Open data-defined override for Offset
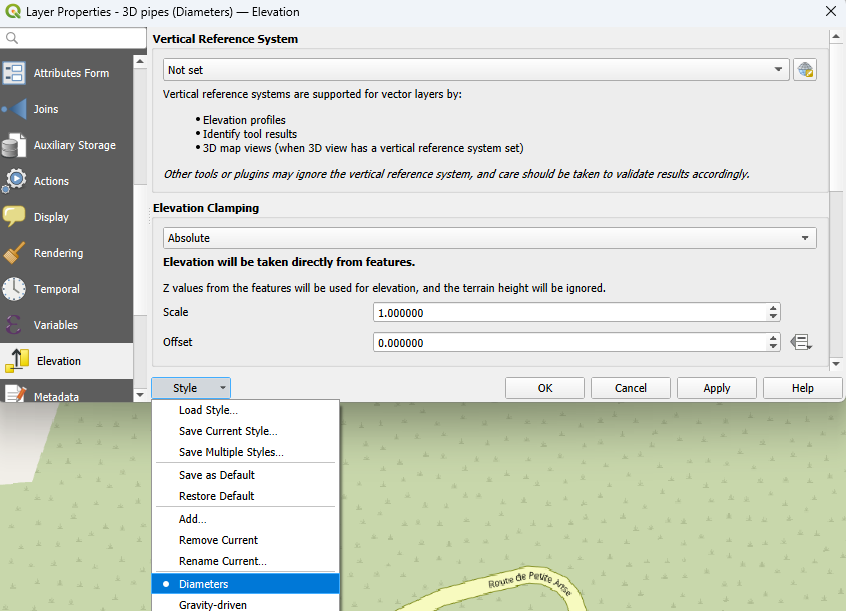Screen dimensions: 846x611 (x=801, y=342)
